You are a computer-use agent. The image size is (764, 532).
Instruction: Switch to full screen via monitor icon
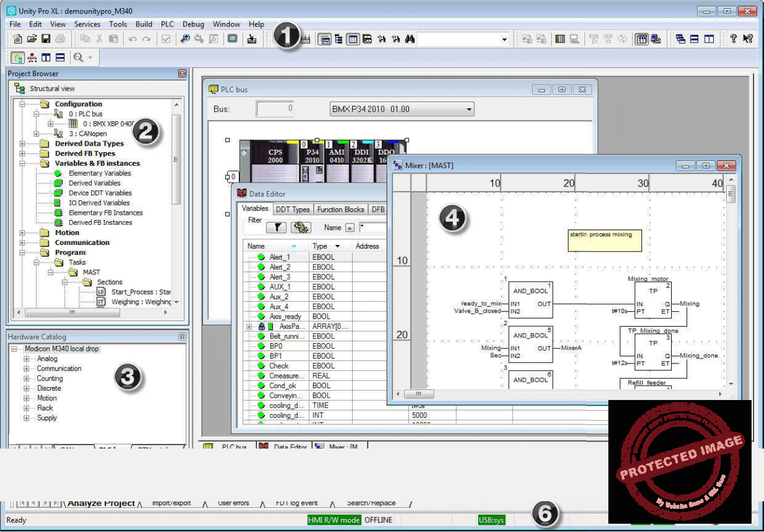233,39
